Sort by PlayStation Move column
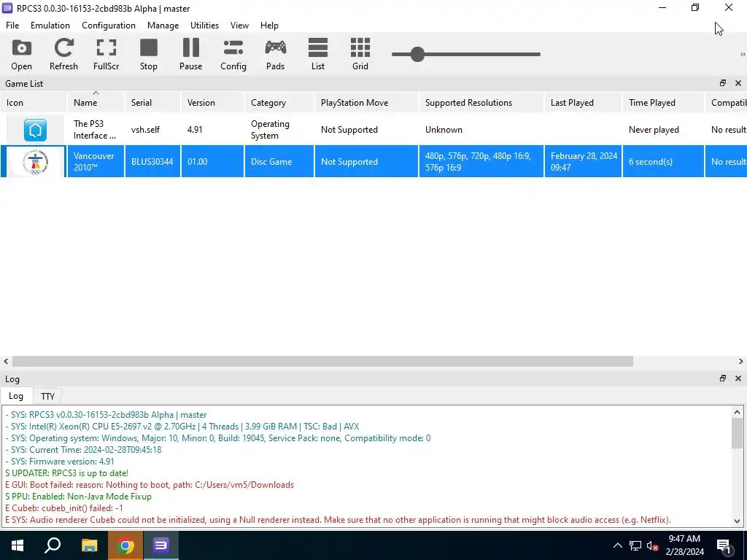The image size is (747, 560). 366,102
